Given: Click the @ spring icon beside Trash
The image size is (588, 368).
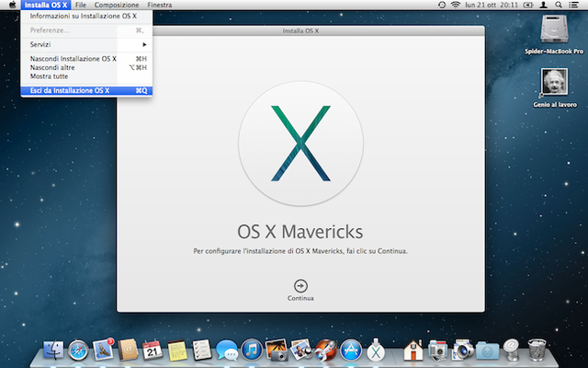Looking at the screenshot, I should click(x=511, y=350).
